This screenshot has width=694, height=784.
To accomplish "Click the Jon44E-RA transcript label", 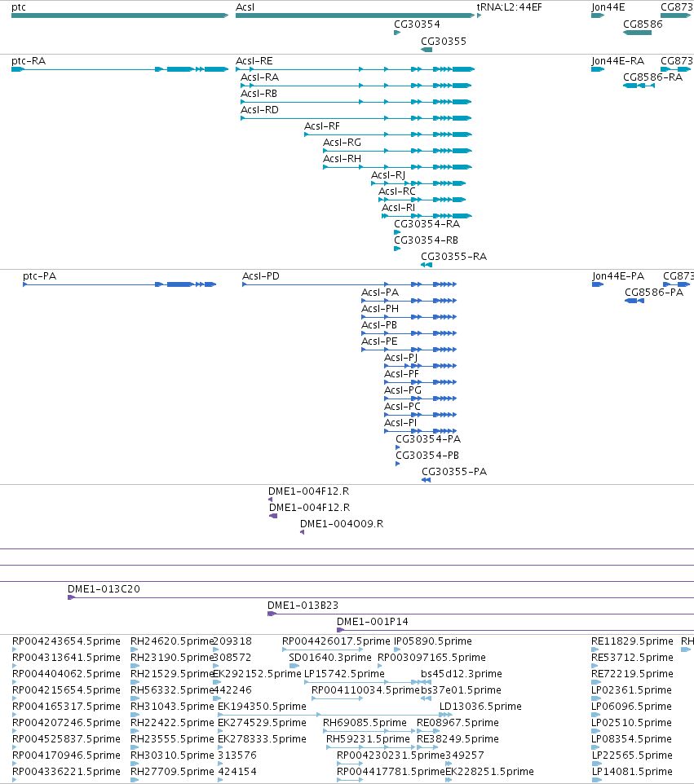I will 618,61.
